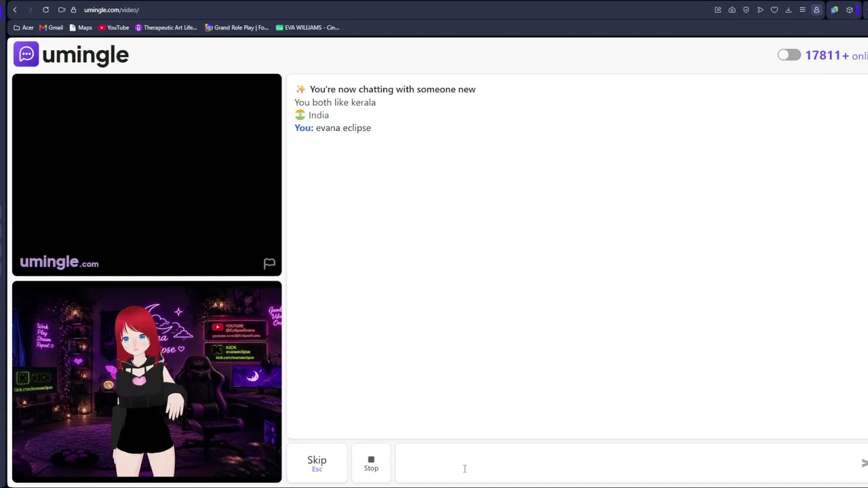Open the Maps bookmark
Viewport: 868px width, 488px height.
point(81,28)
